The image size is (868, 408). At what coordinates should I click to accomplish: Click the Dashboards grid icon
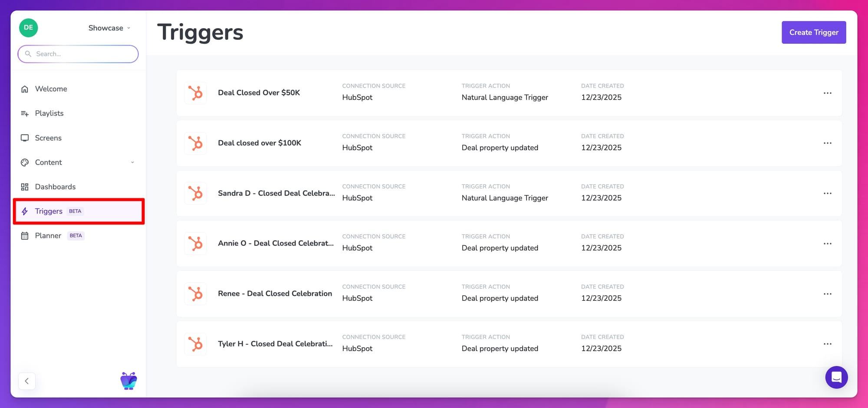click(x=25, y=187)
